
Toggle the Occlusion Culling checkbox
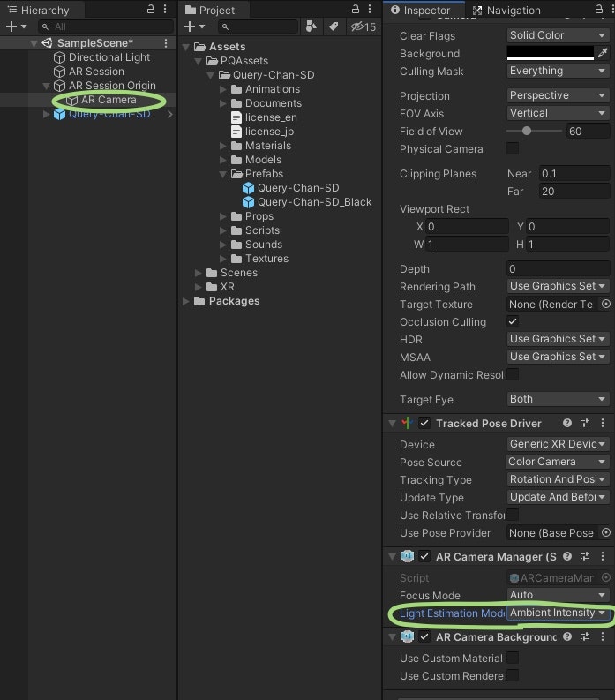coord(513,321)
